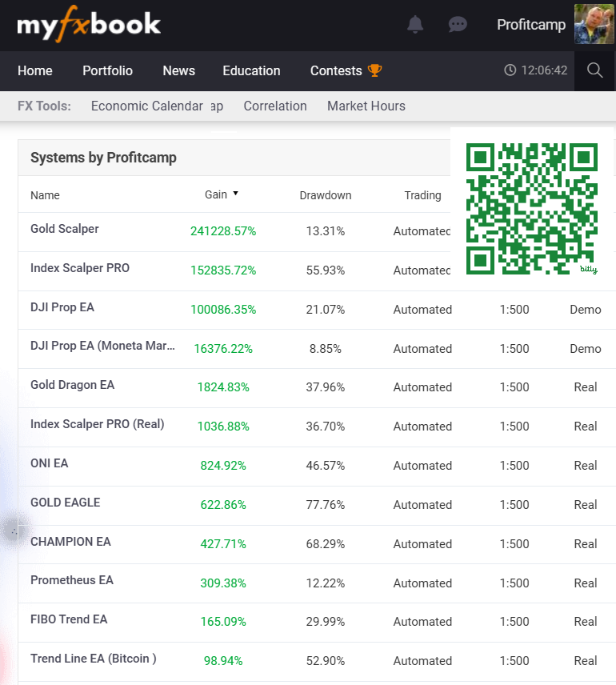Click the 1036.88% gain value
This screenshot has width=616, height=685.
223,427
